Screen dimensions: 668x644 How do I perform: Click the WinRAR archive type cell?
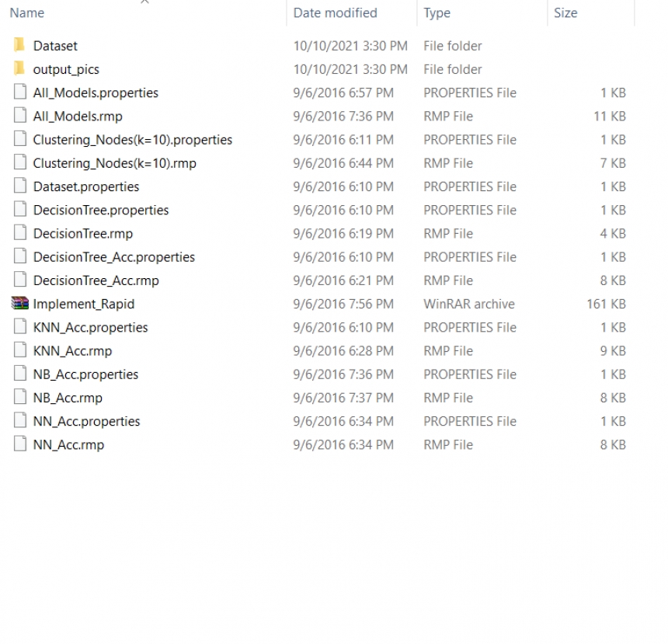point(469,304)
